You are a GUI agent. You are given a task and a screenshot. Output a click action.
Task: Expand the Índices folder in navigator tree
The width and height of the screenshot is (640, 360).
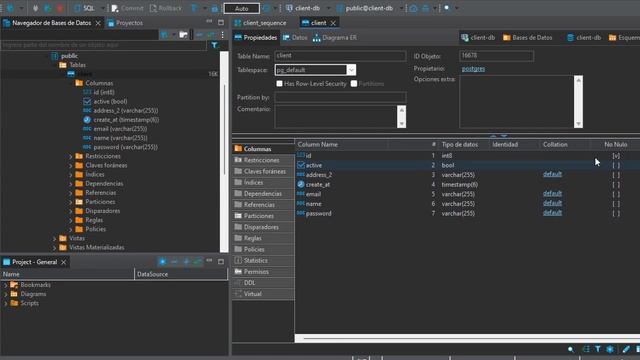(x=71, y=175)
